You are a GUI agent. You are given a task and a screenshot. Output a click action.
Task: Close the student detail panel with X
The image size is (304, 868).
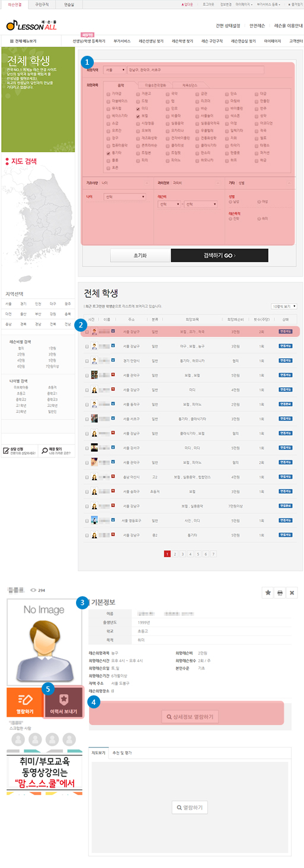[292, 593]
